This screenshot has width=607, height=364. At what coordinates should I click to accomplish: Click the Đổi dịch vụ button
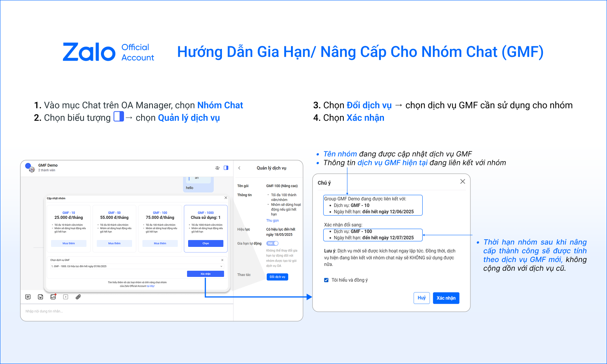[277, 277]
